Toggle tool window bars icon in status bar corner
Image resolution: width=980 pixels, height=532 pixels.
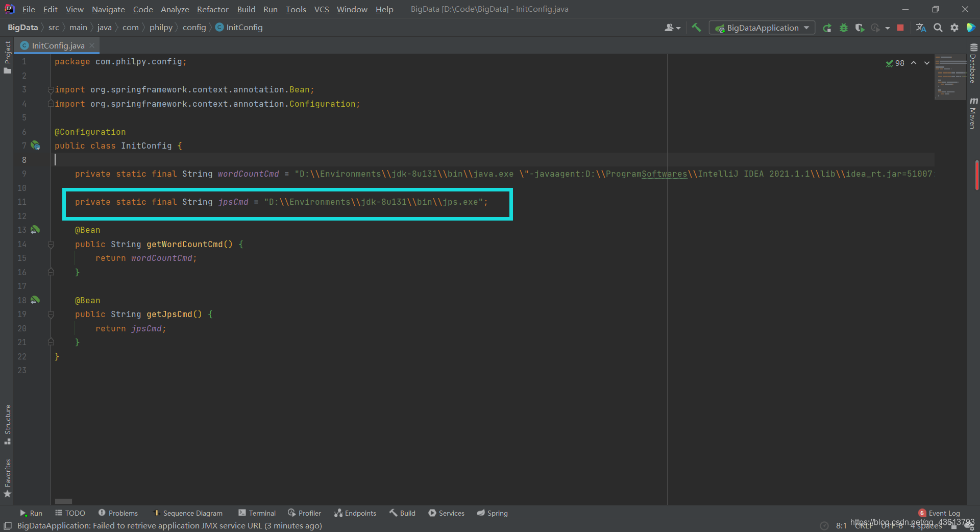pos(8,526)
